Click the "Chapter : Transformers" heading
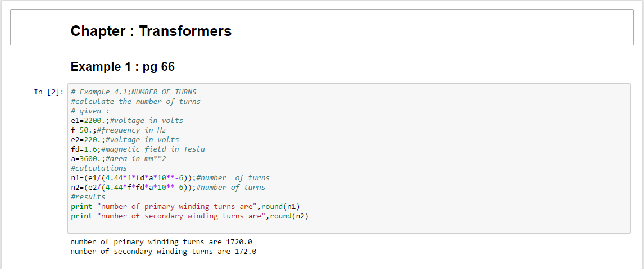644x269 pixels. [151, 31]
